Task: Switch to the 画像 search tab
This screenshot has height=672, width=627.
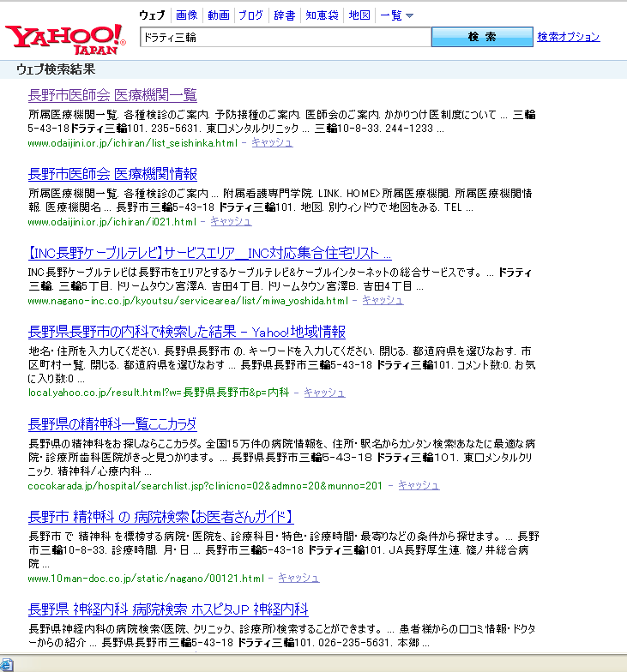Action: click(x=187, y=15)
